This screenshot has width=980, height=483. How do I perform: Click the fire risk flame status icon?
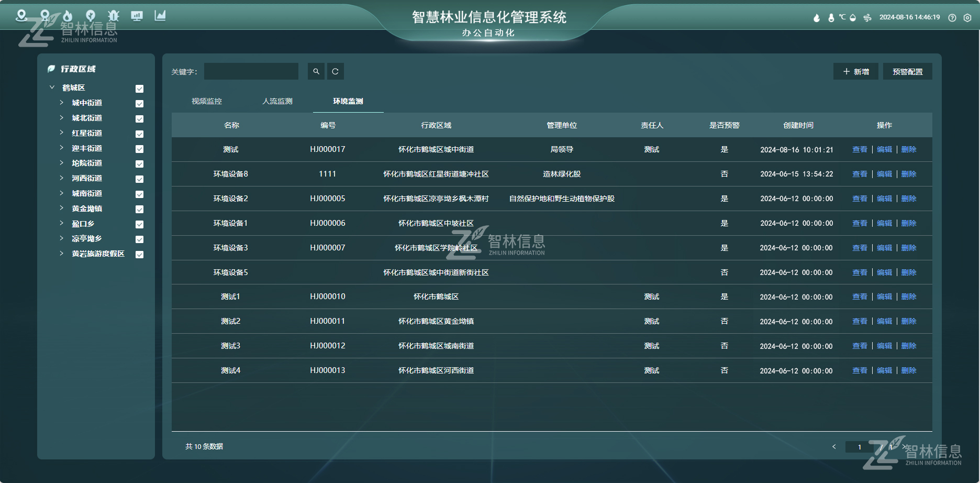pyautogui.click(x=817, y=18)
